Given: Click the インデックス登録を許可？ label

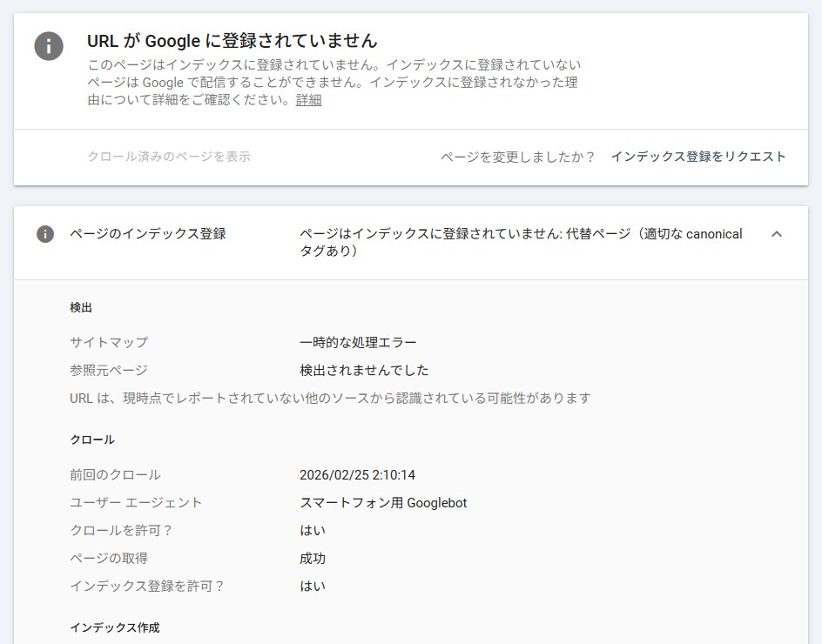Looking at the screenshot, I should pos(147,586).
